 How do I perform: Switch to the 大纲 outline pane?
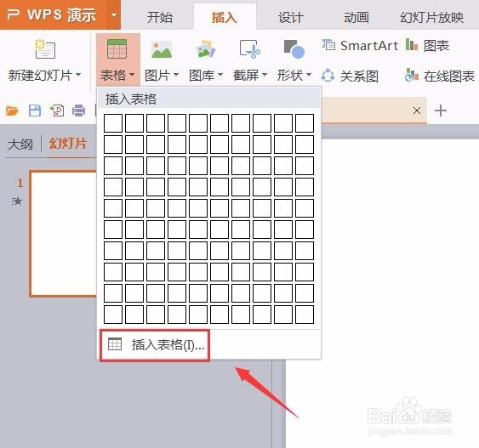click(x=20, y=144)
